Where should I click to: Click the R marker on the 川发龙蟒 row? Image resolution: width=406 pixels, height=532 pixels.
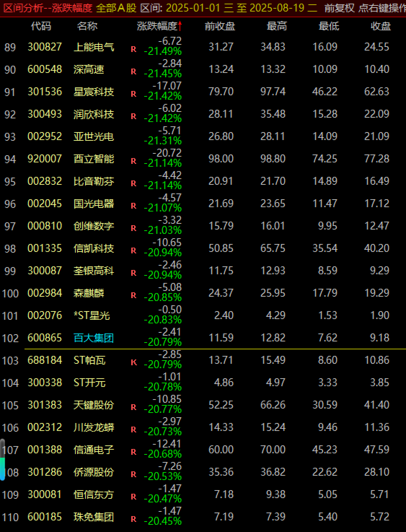pyautogui.click(x=134, y=429)
